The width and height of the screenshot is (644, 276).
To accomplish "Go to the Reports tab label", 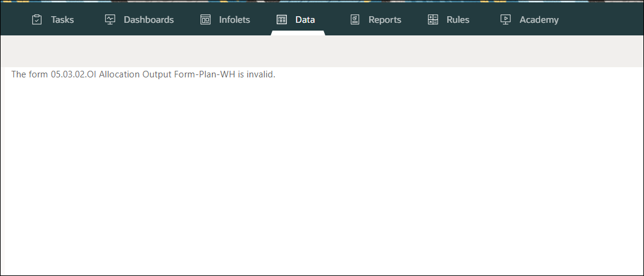I will 385,20.
